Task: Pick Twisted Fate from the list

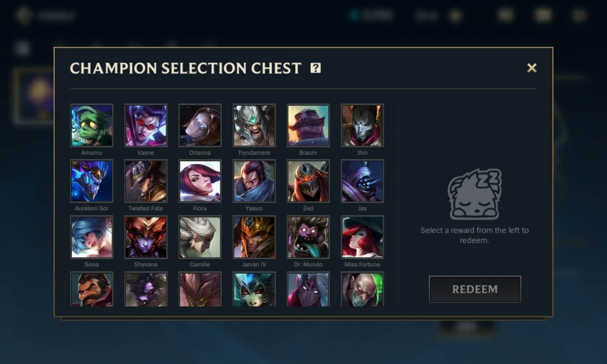Action: click(x=146, y=181)
